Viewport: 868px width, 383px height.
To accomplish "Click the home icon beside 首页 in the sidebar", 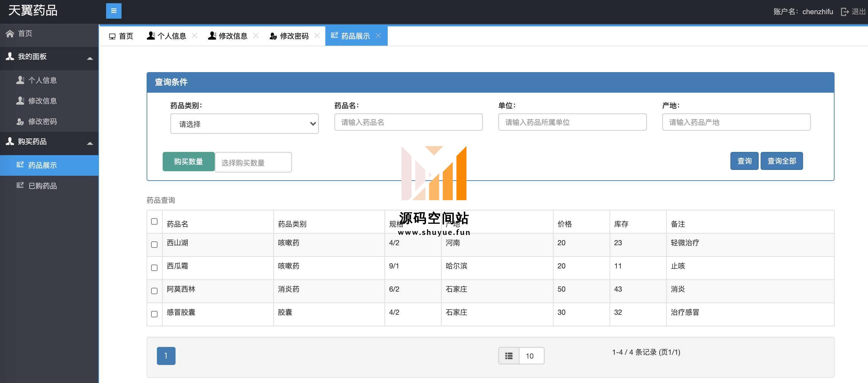I will [10, 33].
